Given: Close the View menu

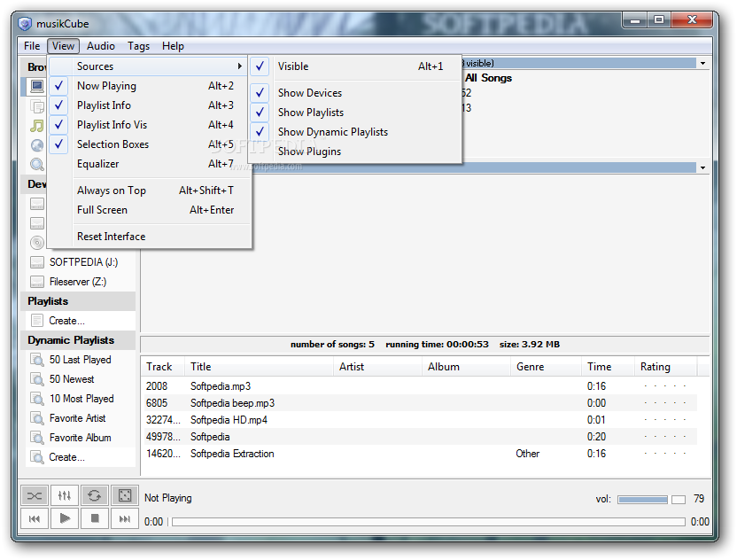Looking at the screenshot, I should [63, 46].
